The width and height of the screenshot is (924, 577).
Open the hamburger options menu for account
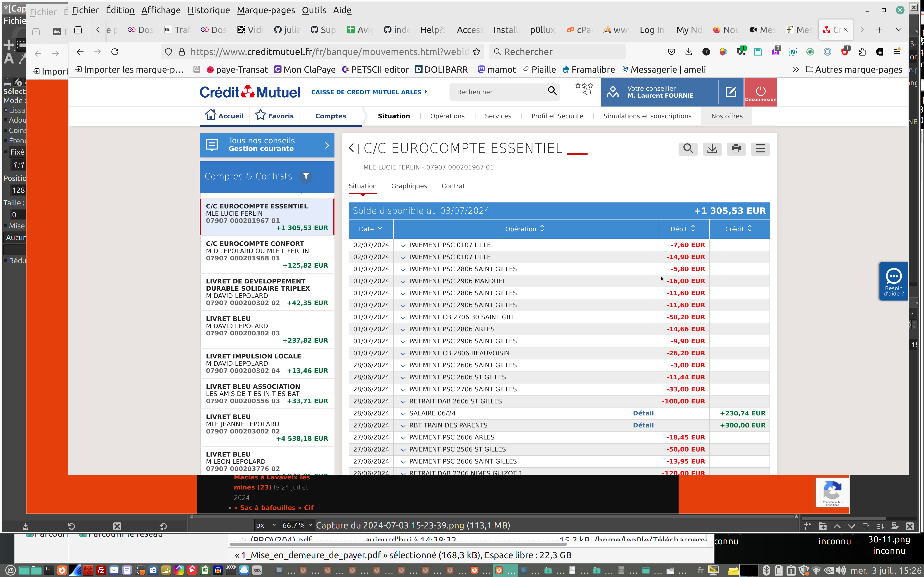760,148
